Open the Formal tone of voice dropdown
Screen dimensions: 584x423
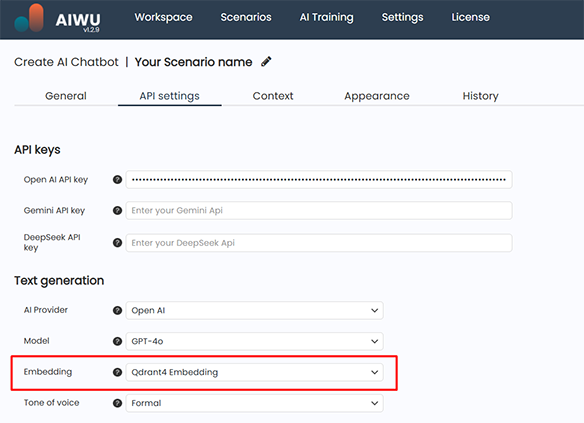tap(254, 403)
